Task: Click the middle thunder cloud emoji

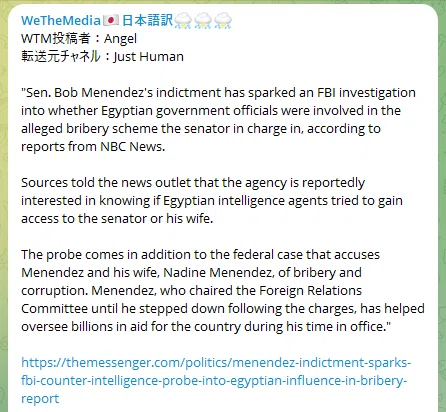Action: click(203, 21)
